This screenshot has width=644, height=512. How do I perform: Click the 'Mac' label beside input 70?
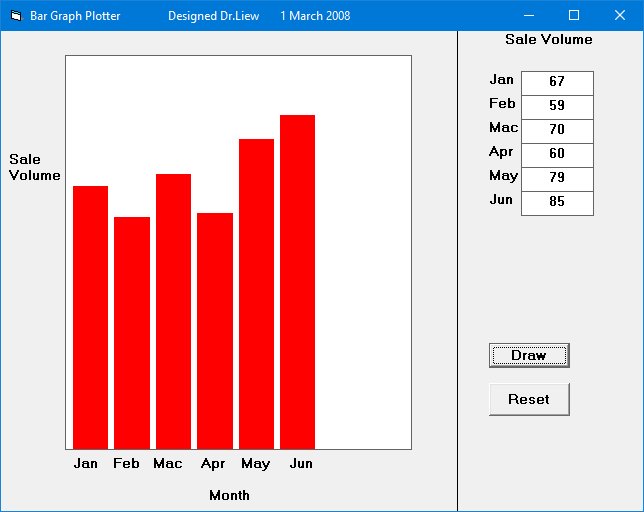(x=504, y=127)
